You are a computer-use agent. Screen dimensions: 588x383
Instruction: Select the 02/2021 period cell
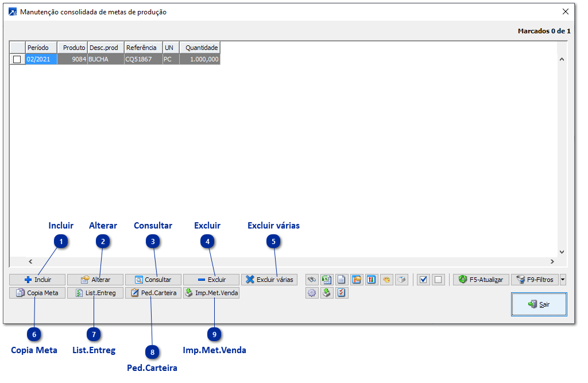pyautogui.click(x=41, y=59)
